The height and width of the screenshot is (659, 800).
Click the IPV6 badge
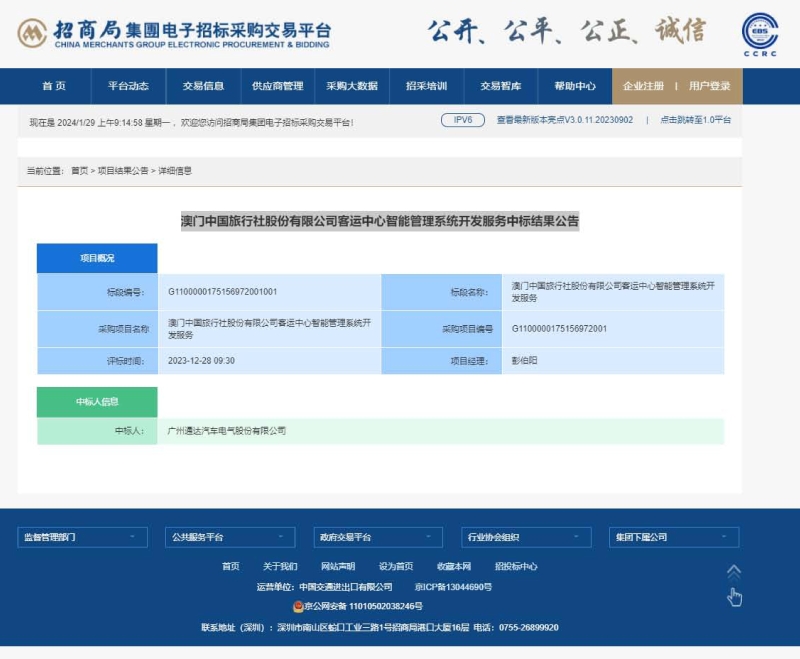[x=462, y=120]
